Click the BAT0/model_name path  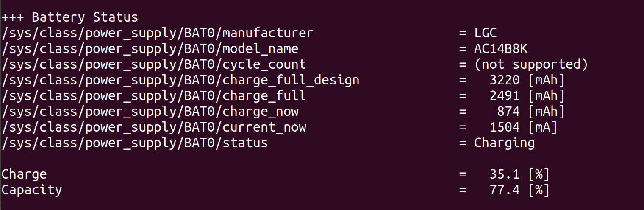150,49
